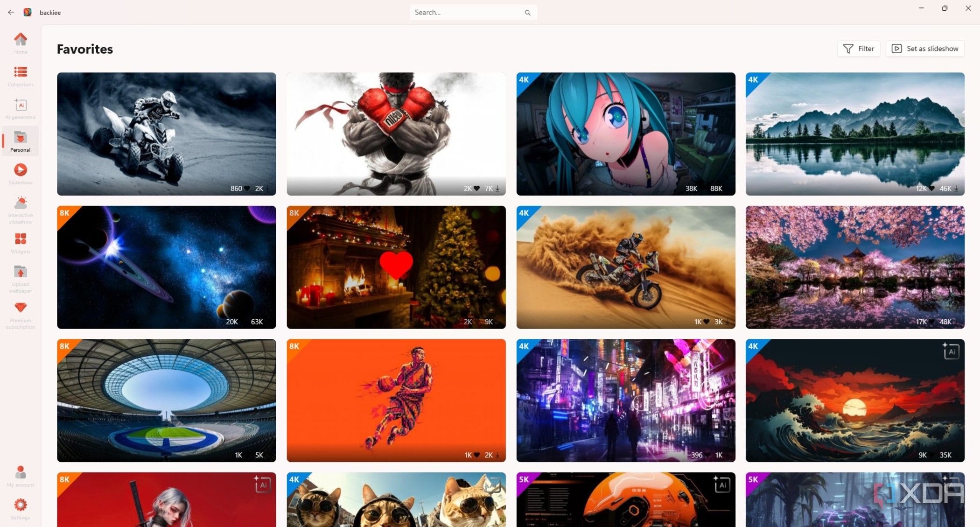980x527 pixels.
Task: Click the Set as slideshow button
Action: click(x=925, y=49)
